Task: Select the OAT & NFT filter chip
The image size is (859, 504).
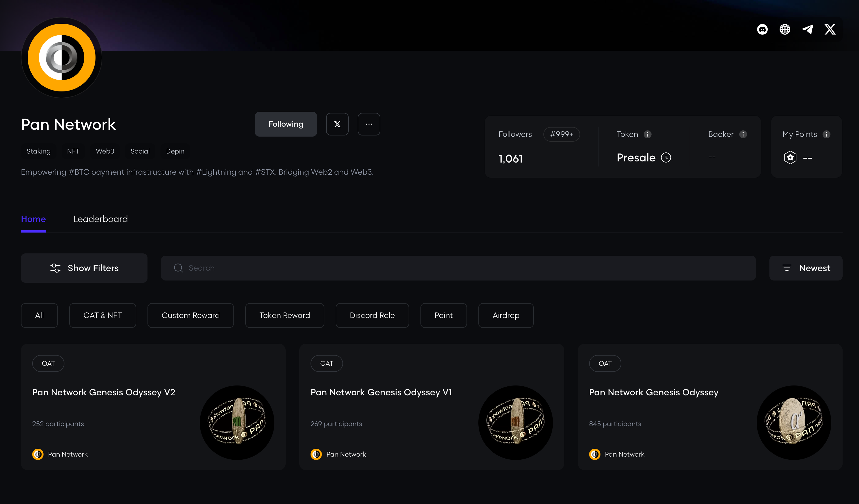Action: (103, 315)
